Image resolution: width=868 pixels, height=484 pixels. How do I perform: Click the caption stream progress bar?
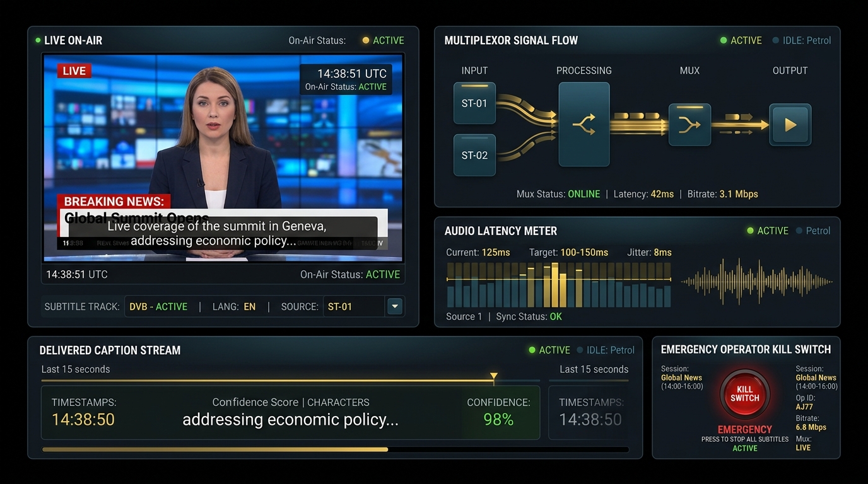coord(335,449)
